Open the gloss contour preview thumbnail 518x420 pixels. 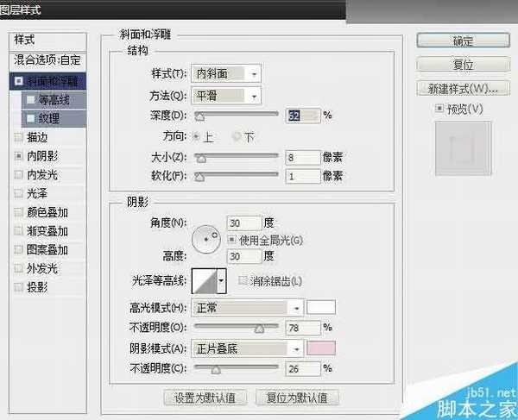tap(204, 280)
